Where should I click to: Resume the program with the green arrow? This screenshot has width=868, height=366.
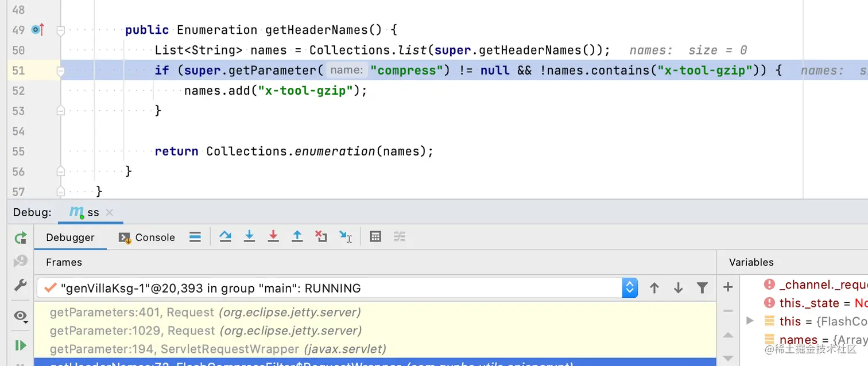tap(21, 345)
